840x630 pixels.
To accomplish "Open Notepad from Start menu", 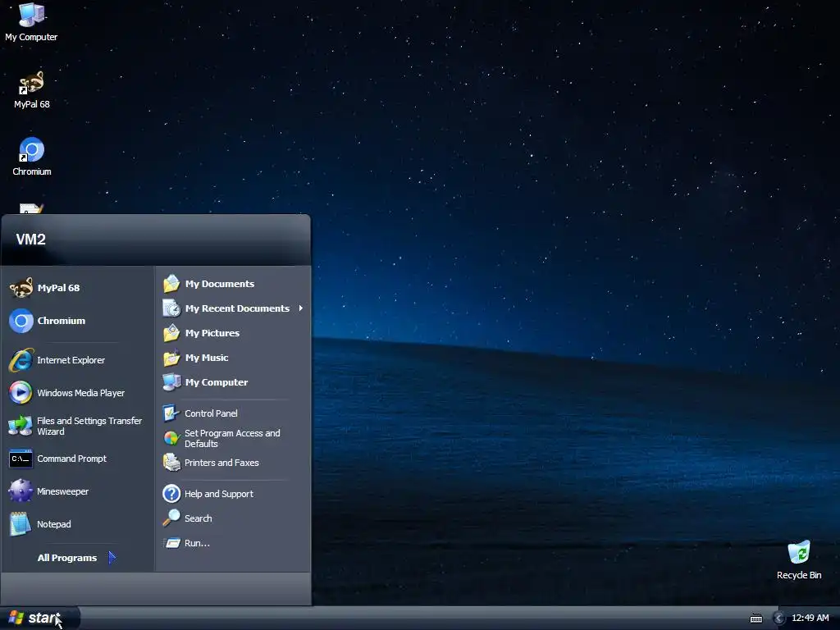I will click(78, 524).
